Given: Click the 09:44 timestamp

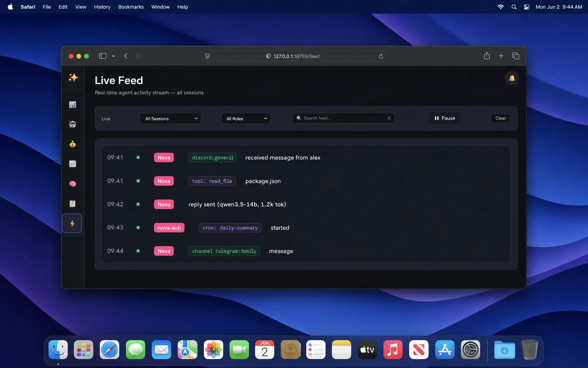Looking at the screenshot, I should 115,251.
